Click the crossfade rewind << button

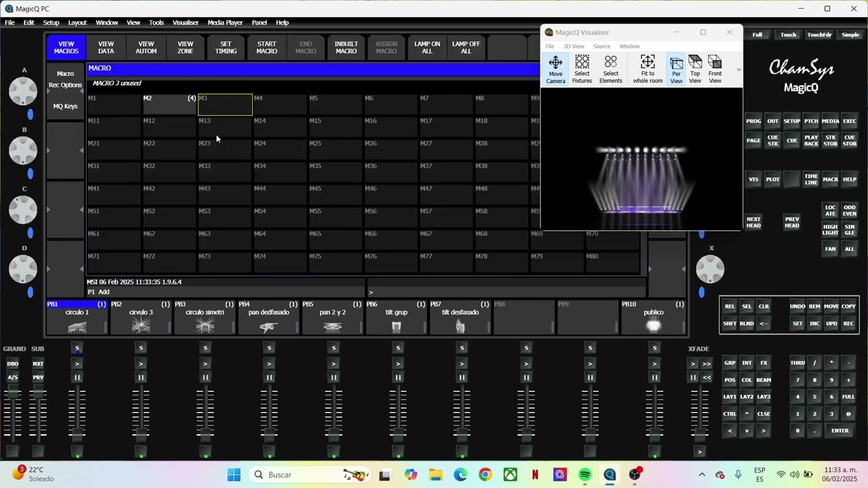[x=707, y=378]
